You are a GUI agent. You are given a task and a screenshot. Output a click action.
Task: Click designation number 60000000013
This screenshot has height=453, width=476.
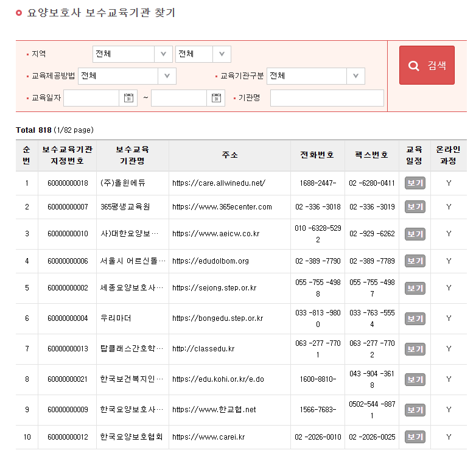pos(68,348)
